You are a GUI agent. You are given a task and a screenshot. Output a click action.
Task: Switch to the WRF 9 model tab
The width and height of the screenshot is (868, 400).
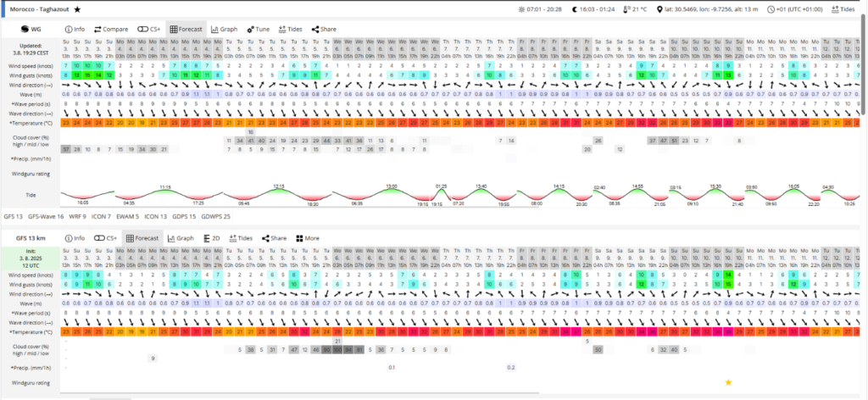coord(77,216)
